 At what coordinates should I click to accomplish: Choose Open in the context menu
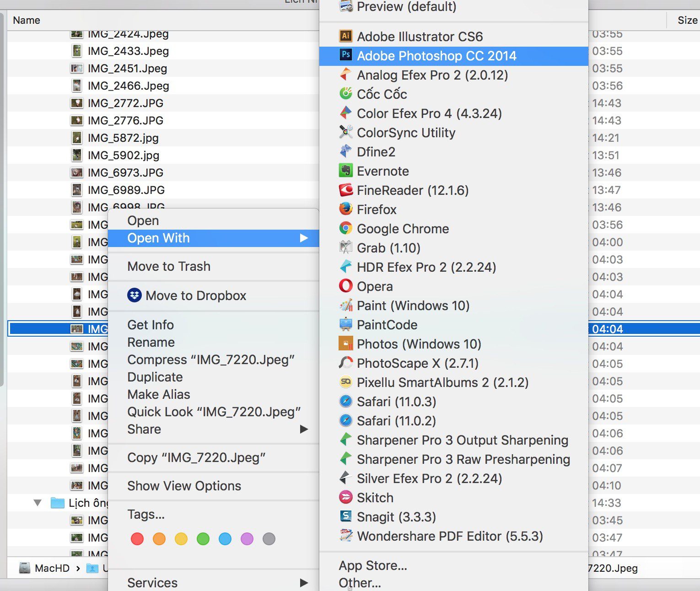point(213,220)
